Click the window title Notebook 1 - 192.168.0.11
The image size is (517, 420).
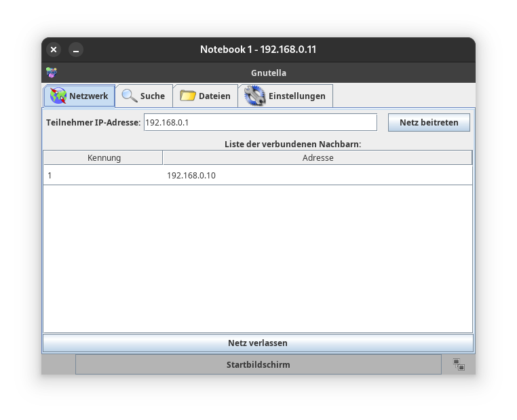(x=258, y=50)
